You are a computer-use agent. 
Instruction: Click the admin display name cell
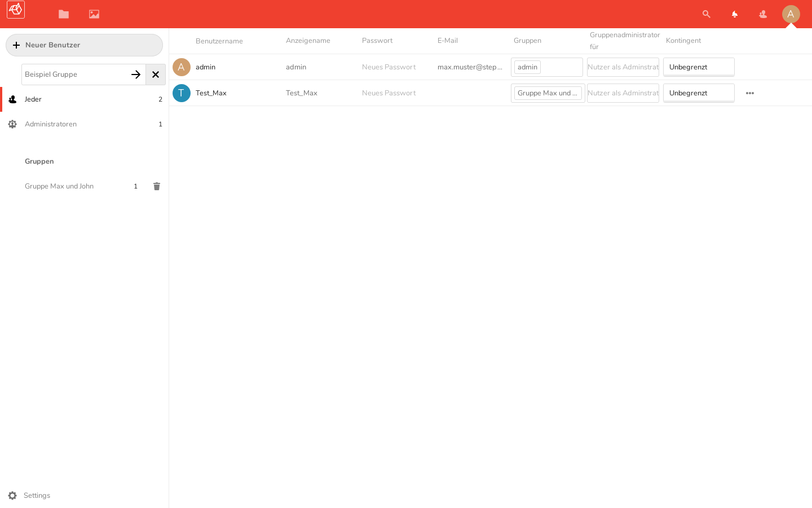296,67
